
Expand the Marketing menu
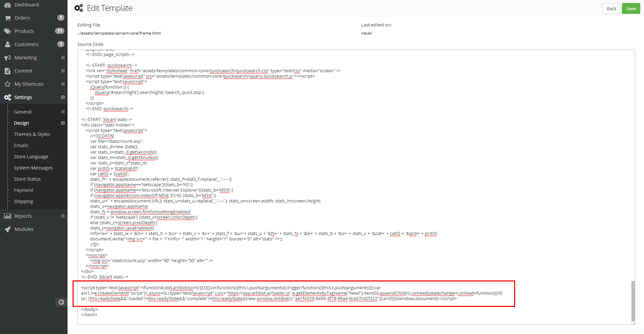[x=63, y=58]
